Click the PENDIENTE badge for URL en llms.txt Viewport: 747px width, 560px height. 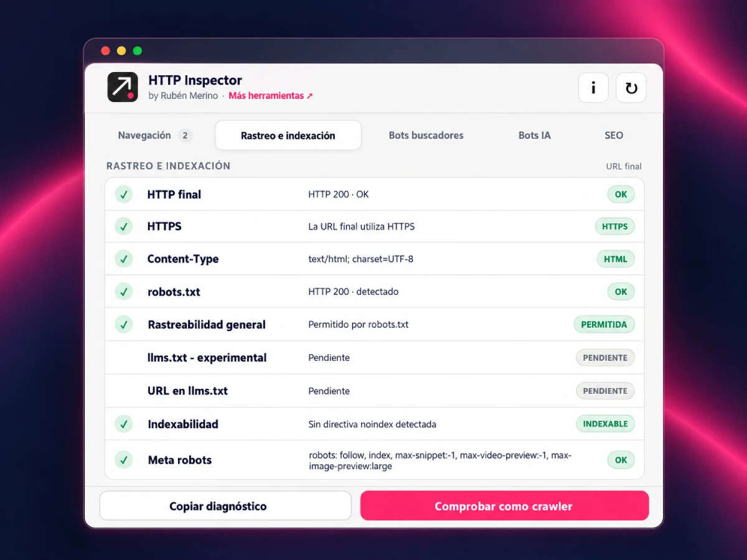click(605, 391)
